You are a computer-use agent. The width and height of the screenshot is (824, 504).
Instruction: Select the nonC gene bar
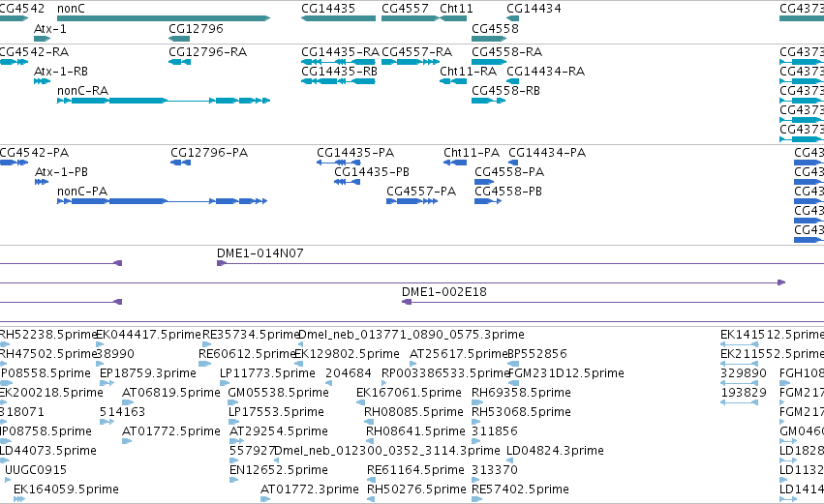164,18
